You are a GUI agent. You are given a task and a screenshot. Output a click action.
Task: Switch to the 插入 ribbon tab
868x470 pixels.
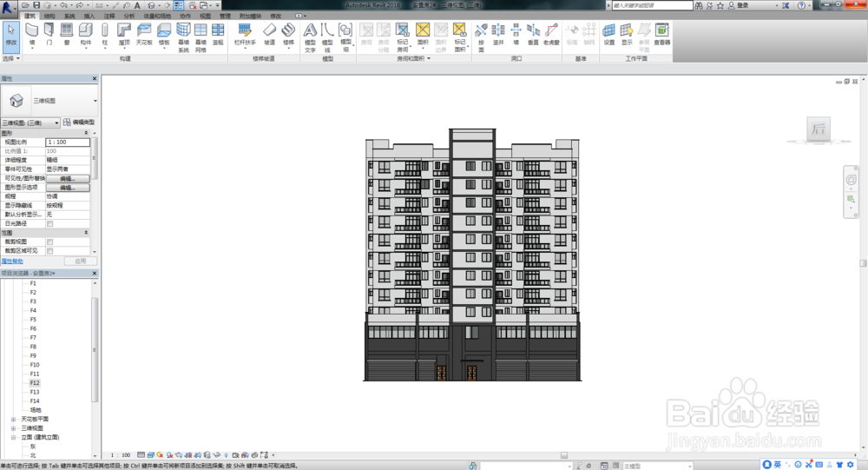click(x=89, y=17)
